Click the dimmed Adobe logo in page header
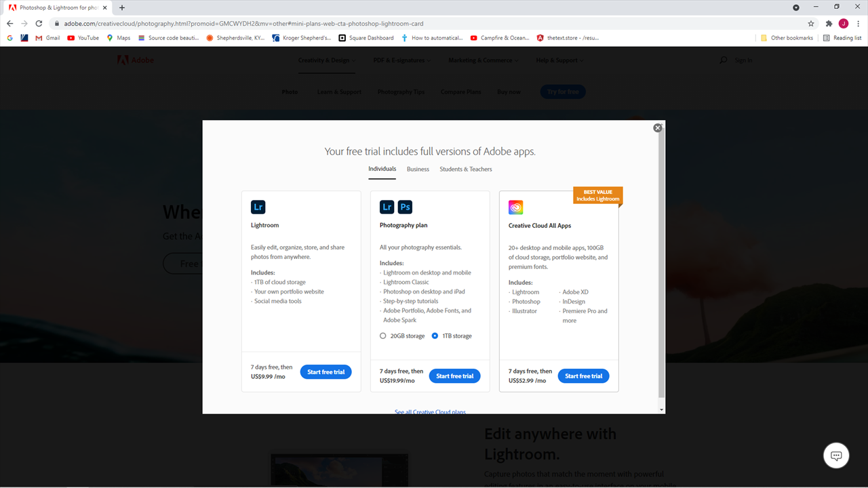Viewport: 868px width, 488px height. click(136, 60)
